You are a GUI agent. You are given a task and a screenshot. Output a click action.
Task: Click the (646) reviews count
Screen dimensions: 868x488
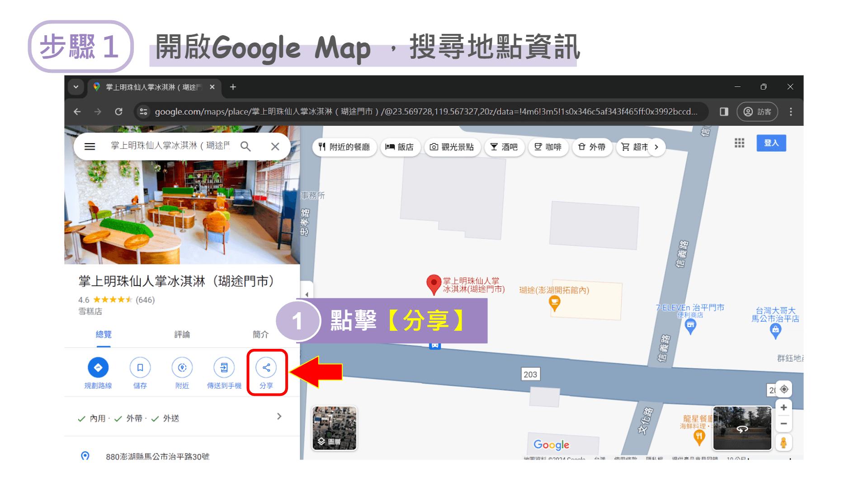coord(145,300)
